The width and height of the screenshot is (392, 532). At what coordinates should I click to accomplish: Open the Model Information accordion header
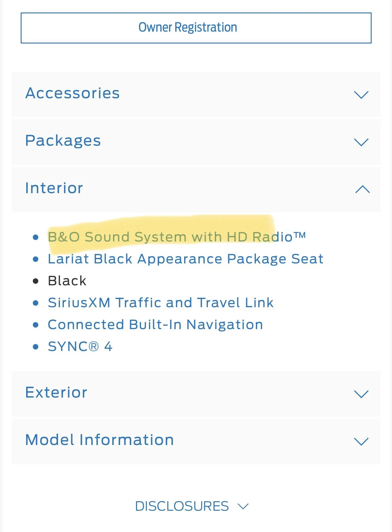click(x=100, y=440)
